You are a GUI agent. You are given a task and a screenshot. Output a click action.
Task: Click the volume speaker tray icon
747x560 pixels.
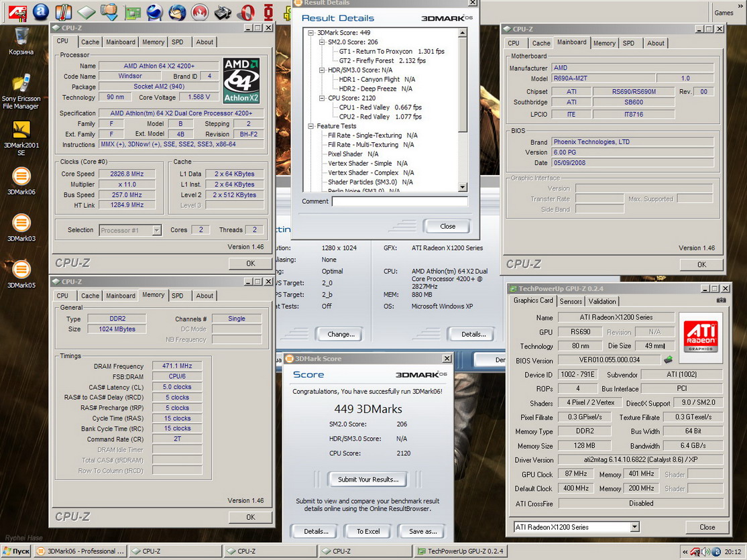coord(705,551)
